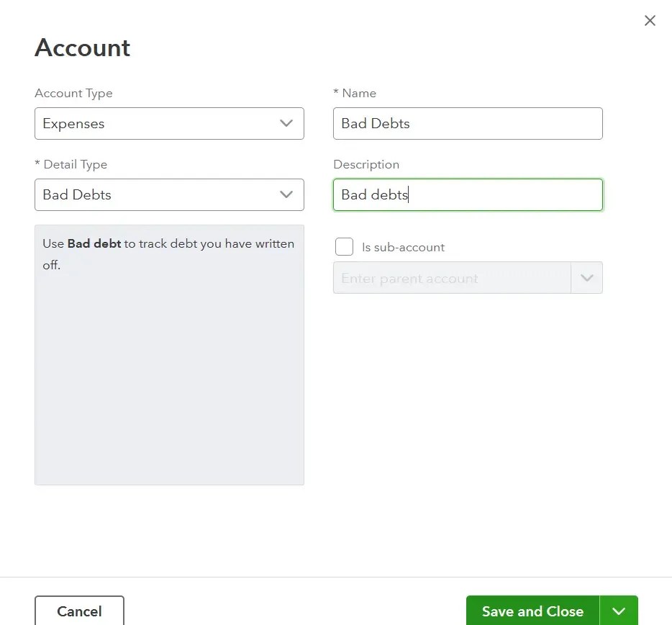Enable the Is sub-account checkbox

344,246
